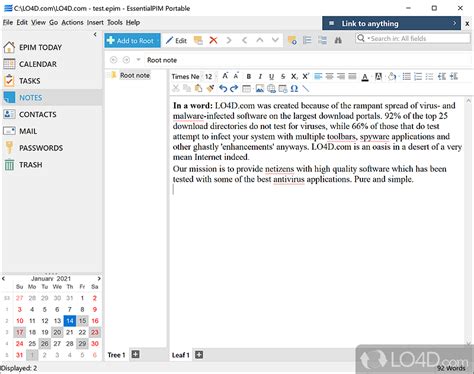Justify the text
This screenshot has height=374, width=474.
[352, 77]
